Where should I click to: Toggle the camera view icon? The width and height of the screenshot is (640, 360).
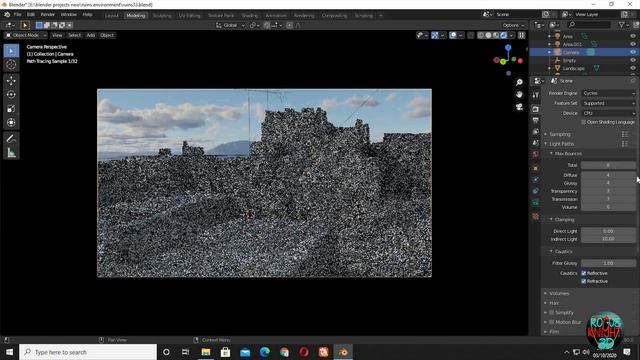pos(519,107)
